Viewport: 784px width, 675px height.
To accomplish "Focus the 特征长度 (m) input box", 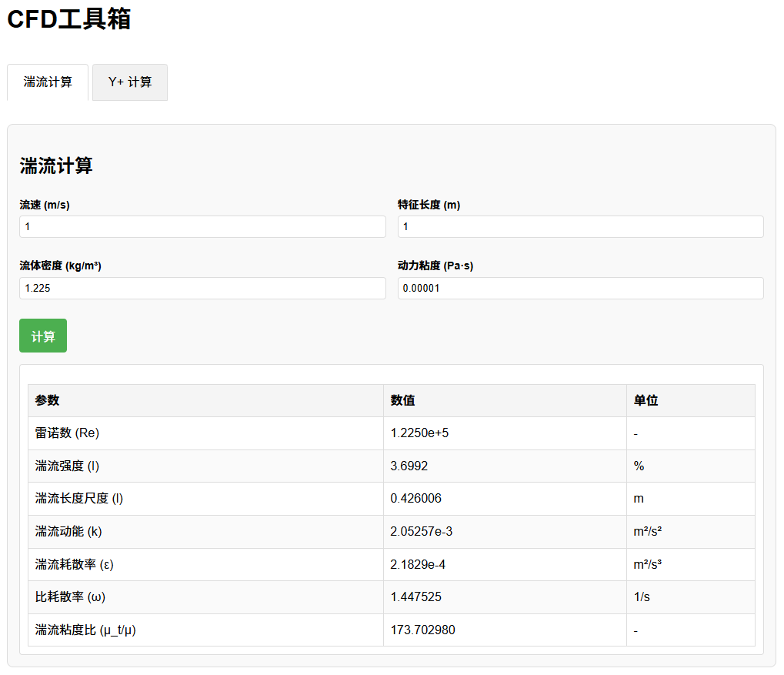I will pos(580,227).
